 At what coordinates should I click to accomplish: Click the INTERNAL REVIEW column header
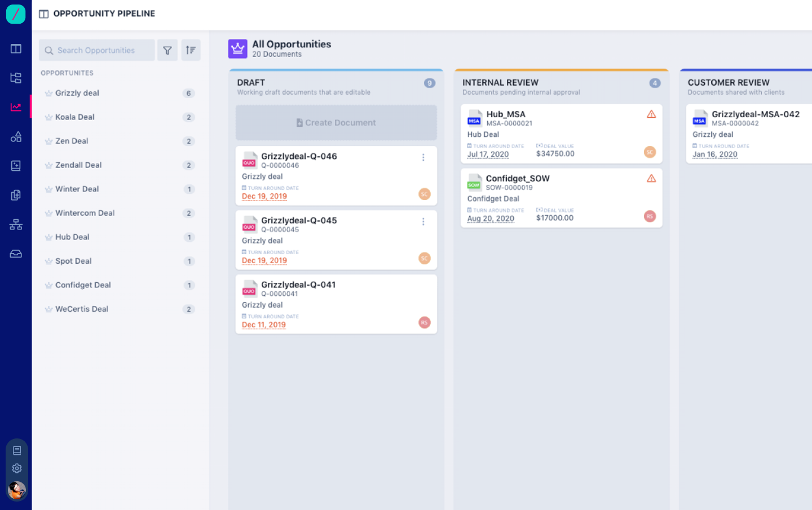500,82
